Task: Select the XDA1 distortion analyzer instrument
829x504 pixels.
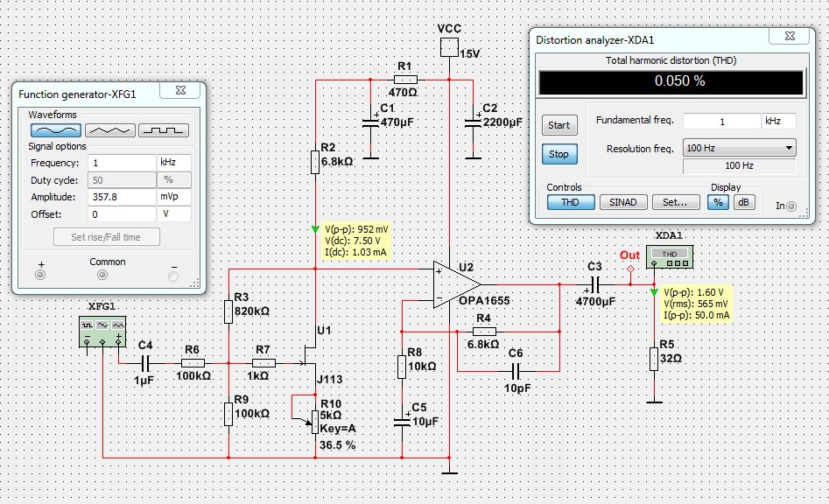Action: pyautogui.click(x=670, y=256)
